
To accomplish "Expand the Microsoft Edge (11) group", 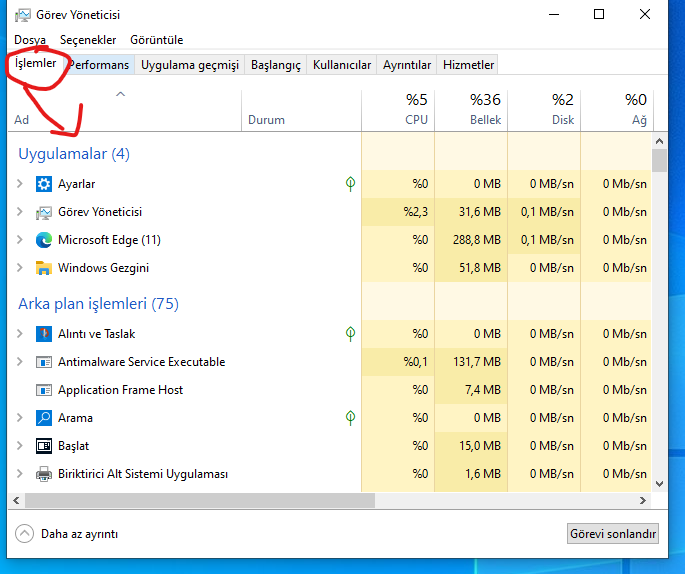I will (20, 240).
